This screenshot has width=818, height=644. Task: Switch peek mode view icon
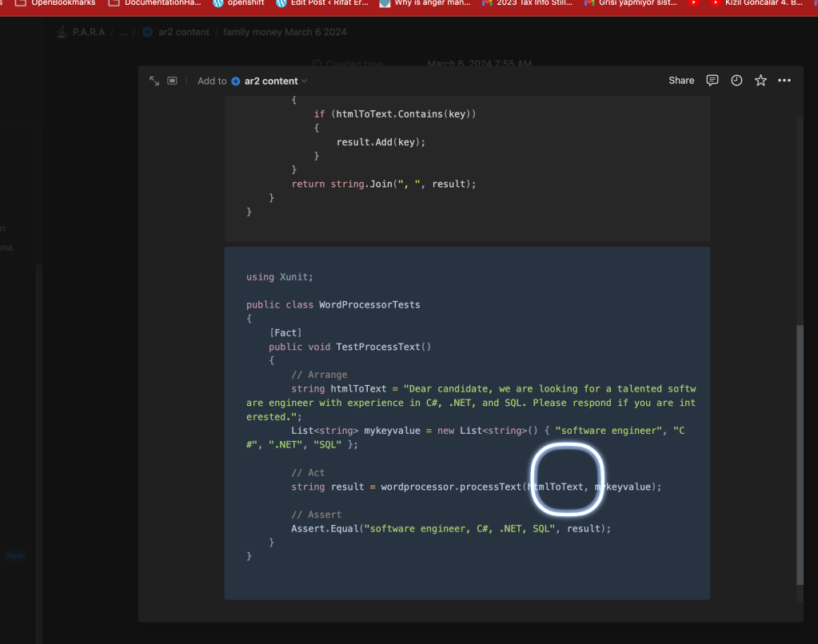172,81
